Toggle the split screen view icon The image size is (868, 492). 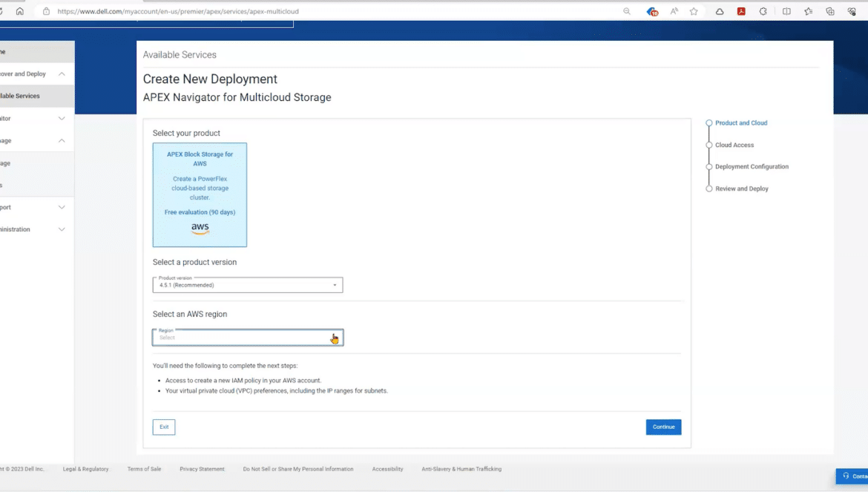coord(786,11)
